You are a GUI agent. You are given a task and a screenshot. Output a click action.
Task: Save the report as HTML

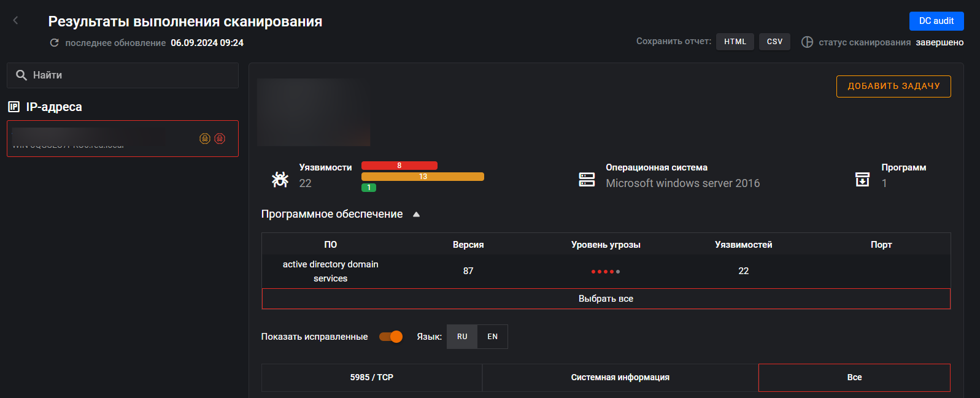[x=735, y=42]
